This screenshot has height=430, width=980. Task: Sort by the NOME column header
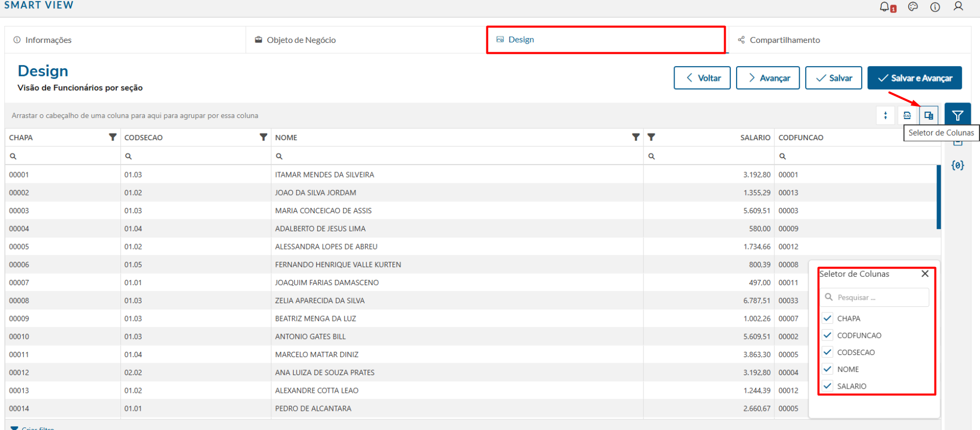tap(286, 138)
